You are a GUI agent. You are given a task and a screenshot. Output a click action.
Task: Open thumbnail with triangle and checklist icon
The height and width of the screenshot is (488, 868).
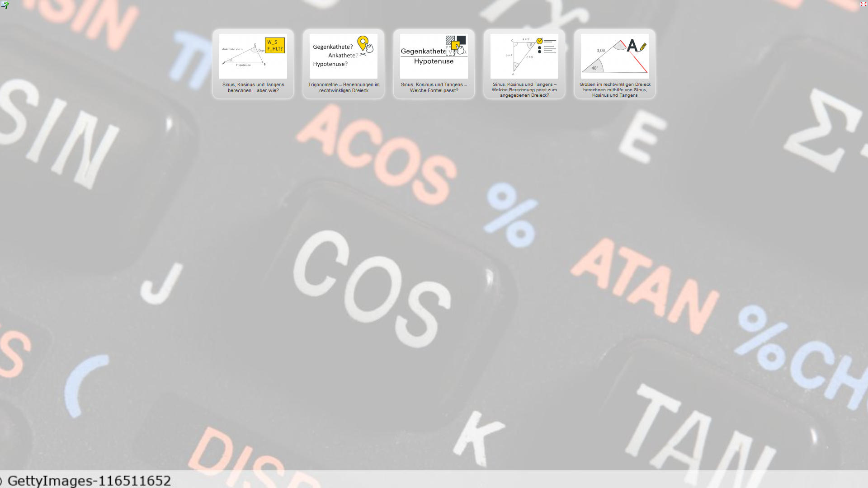pyautogui.click(x=524, y=56)
